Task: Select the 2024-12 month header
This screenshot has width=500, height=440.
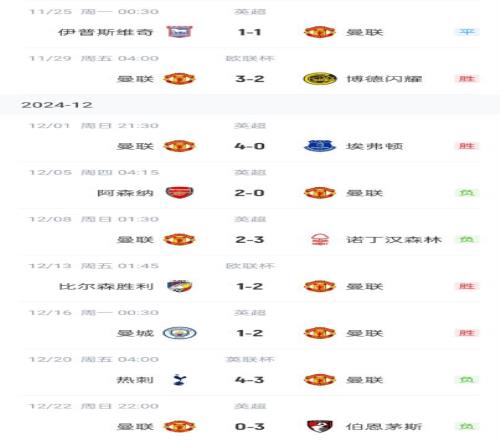Action: click(57, 105)
